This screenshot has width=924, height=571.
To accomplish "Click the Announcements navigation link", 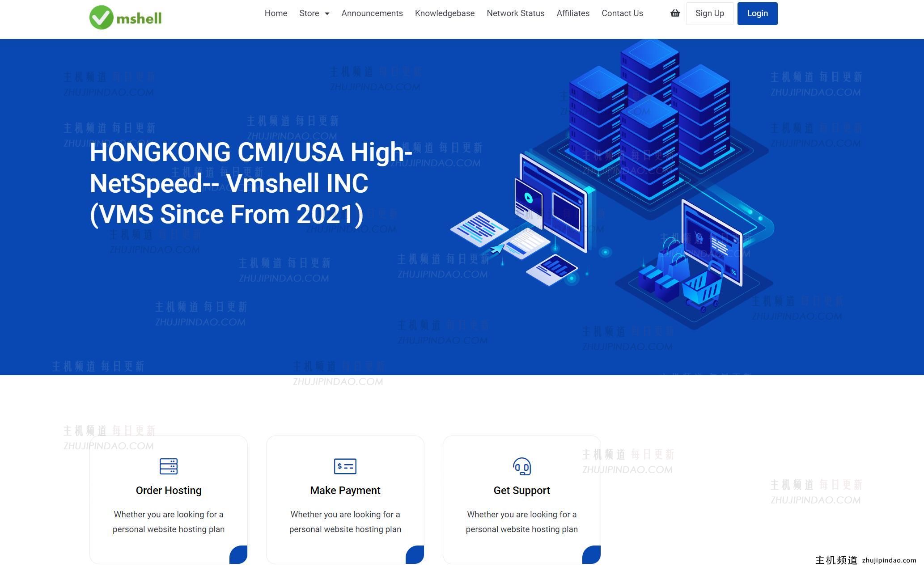I will click(372, 13).
